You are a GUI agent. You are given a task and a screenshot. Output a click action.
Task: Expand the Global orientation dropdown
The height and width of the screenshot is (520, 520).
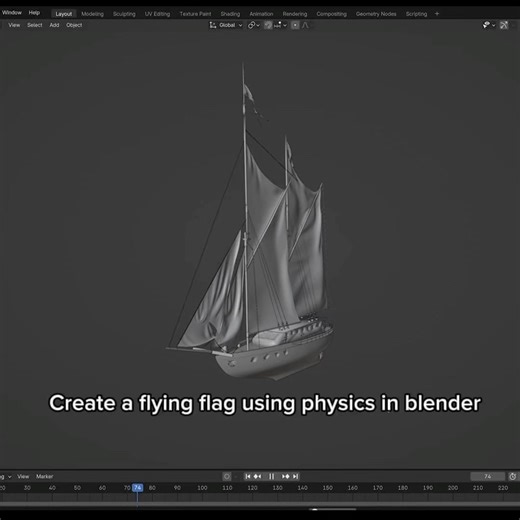point(230,25)
